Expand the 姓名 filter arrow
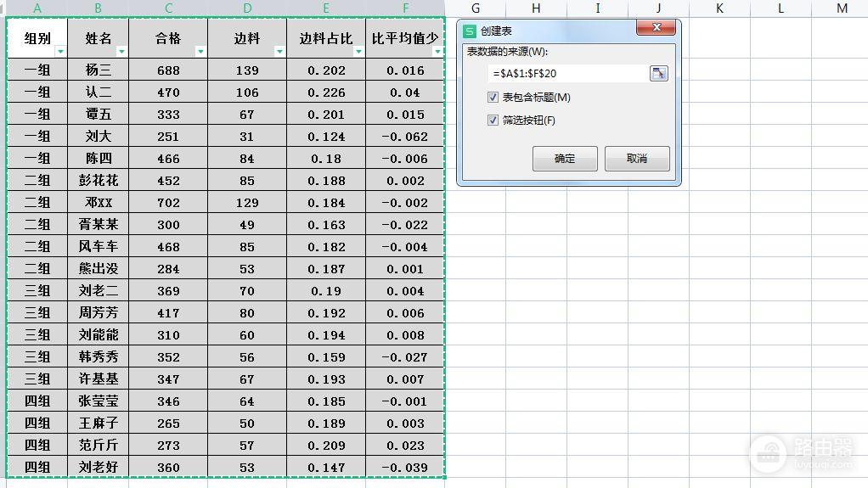The width and height of the screenshot is (868, 488). click(x=121, y=52)
